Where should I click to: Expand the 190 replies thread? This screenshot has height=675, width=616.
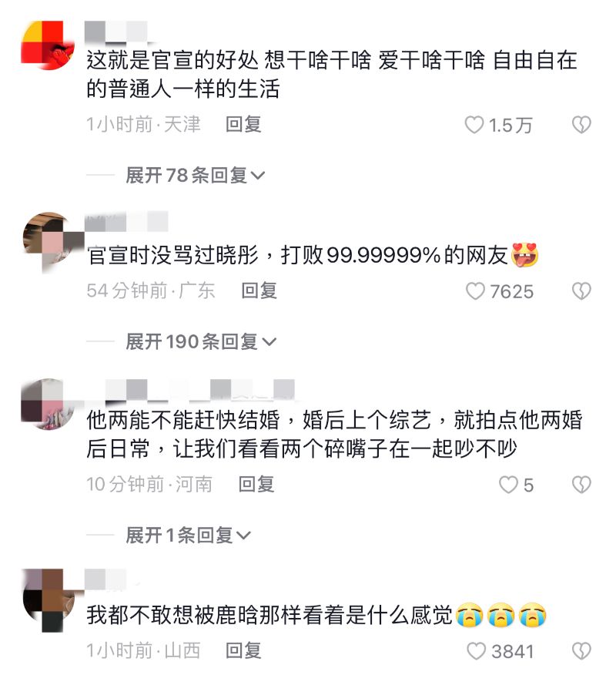(201, 342)
